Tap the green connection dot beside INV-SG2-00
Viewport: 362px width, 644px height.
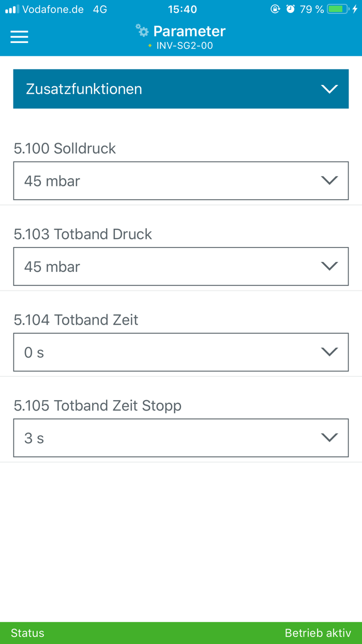(x=150, y=46)
